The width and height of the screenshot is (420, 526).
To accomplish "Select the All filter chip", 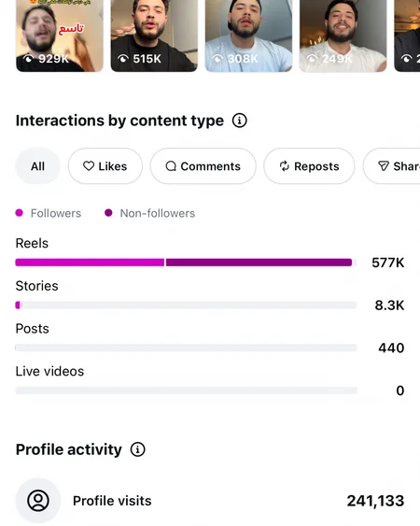I will 37,166.
